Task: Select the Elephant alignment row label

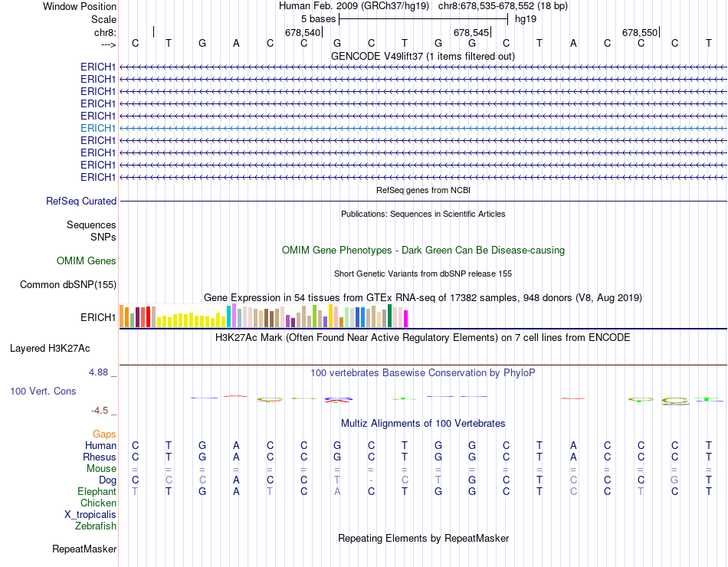Action: (97, 492)
